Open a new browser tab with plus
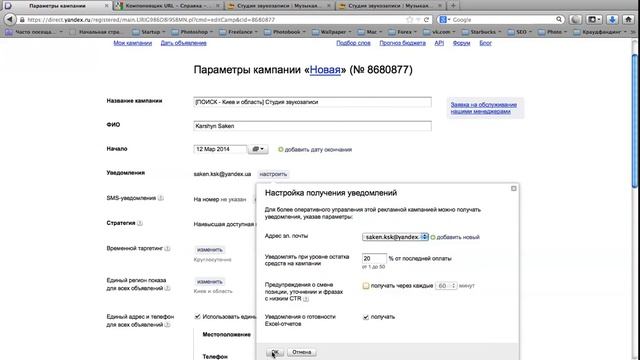Viewport: 640px width, 360px height. pos(453,6)
